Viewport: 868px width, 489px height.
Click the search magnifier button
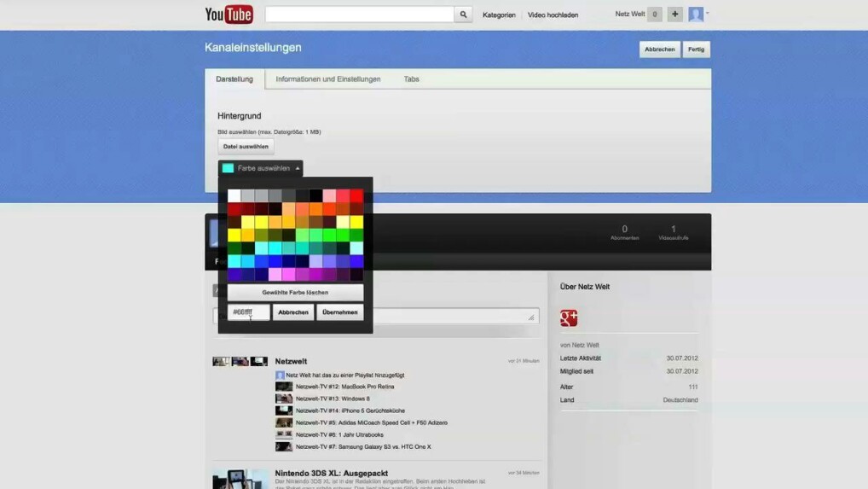coord(463,15)
